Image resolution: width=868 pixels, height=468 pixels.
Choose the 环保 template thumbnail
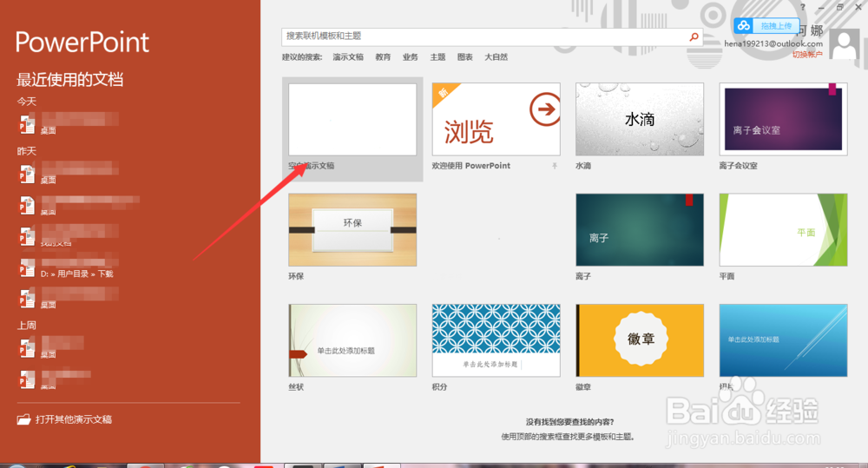[x=352, y=230]
